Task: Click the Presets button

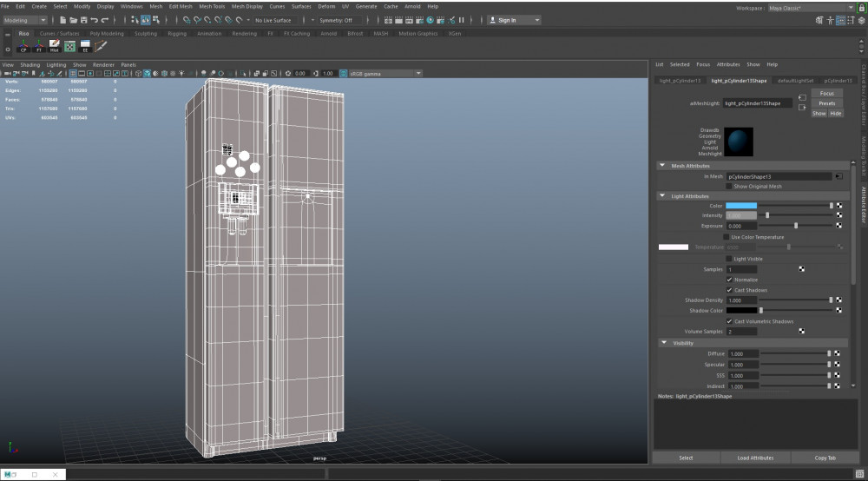Action: (x=826, y=103)
